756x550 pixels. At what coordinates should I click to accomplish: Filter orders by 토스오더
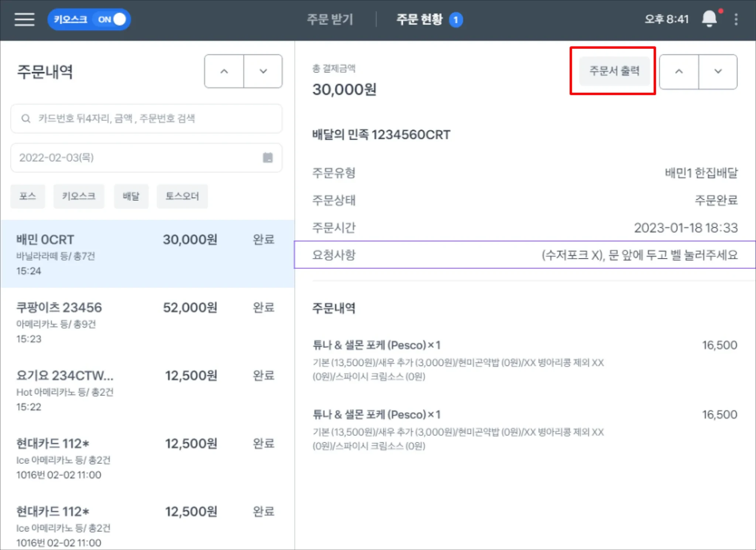point(182,196)
